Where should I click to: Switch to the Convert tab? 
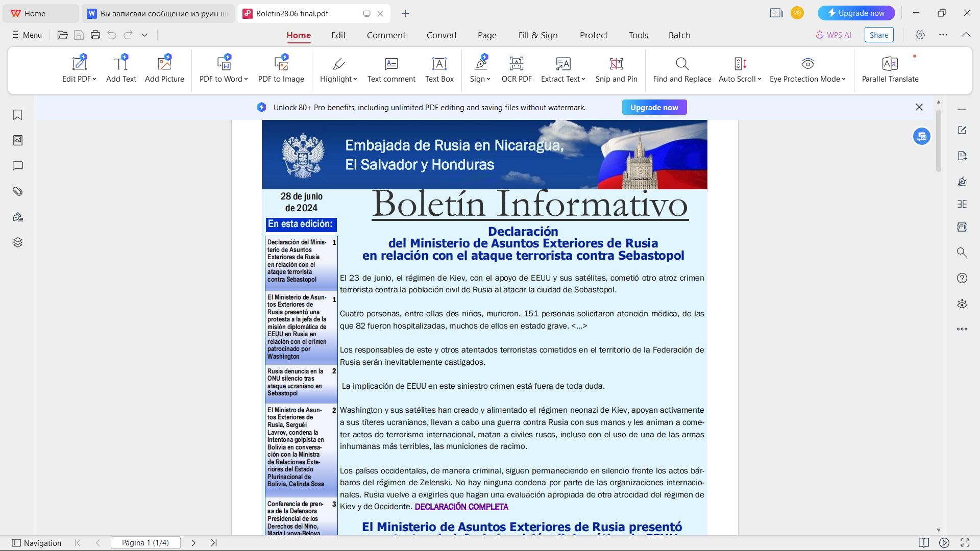(442, 35)
